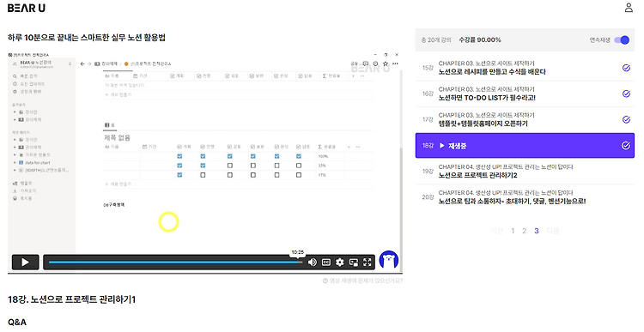
Task: Click the 10:25 time tooltip marker
Action: [298, 252]
